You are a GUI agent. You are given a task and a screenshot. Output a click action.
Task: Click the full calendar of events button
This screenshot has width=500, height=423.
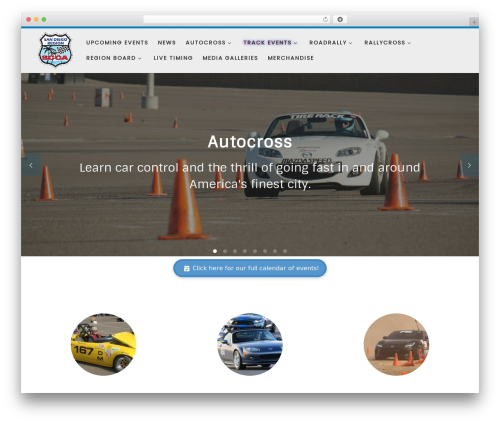pyautogui.click(x=250, y=268)
